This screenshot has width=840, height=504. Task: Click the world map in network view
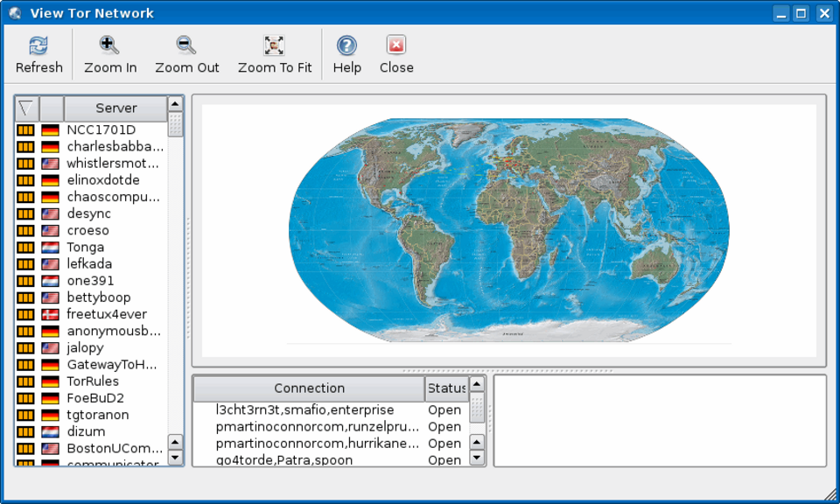(509, 230)
